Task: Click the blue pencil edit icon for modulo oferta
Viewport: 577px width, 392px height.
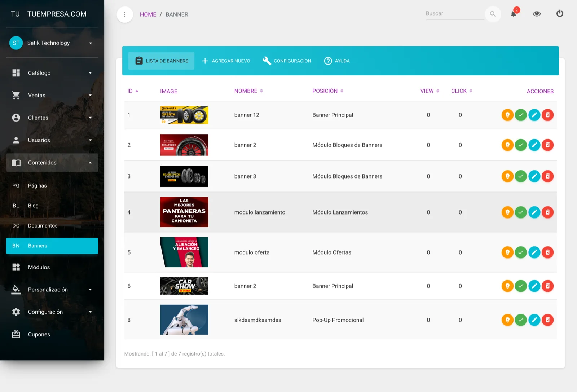Action: coord(534,252)
